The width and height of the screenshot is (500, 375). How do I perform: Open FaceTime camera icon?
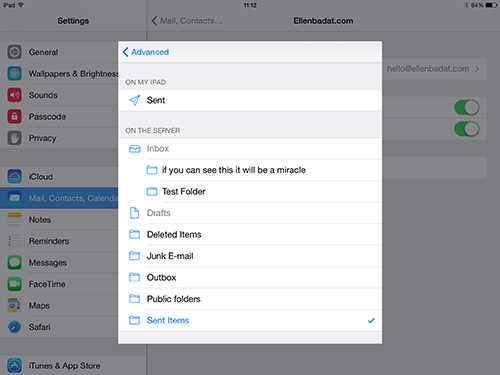(x=14, y=284)
